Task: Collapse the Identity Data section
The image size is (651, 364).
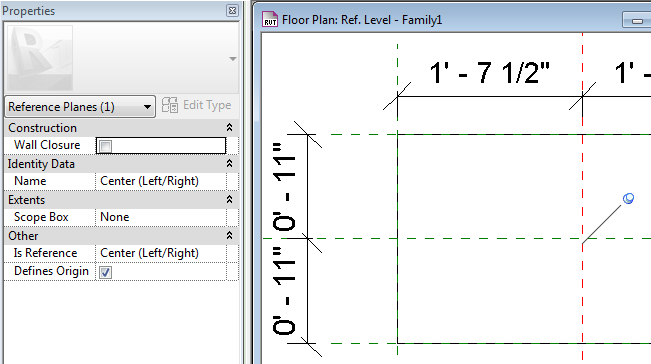Action: point(229,164)
